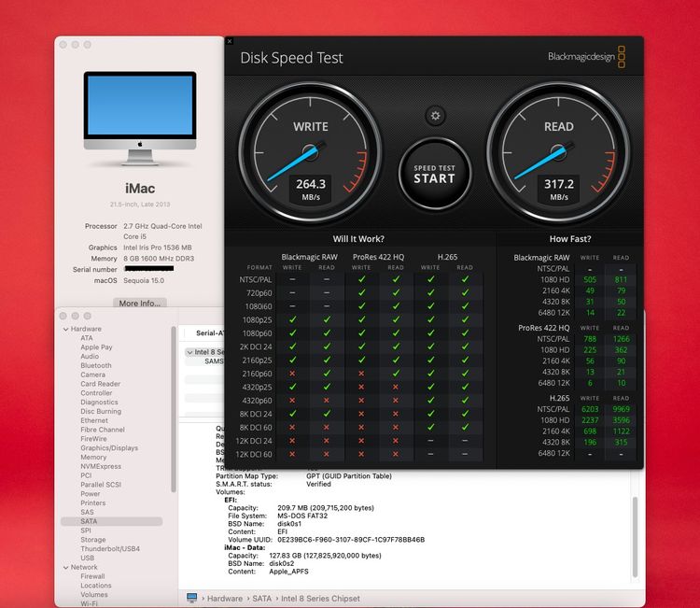
Task: Click the WRITE speed gauge
Action: pos(310,152)
